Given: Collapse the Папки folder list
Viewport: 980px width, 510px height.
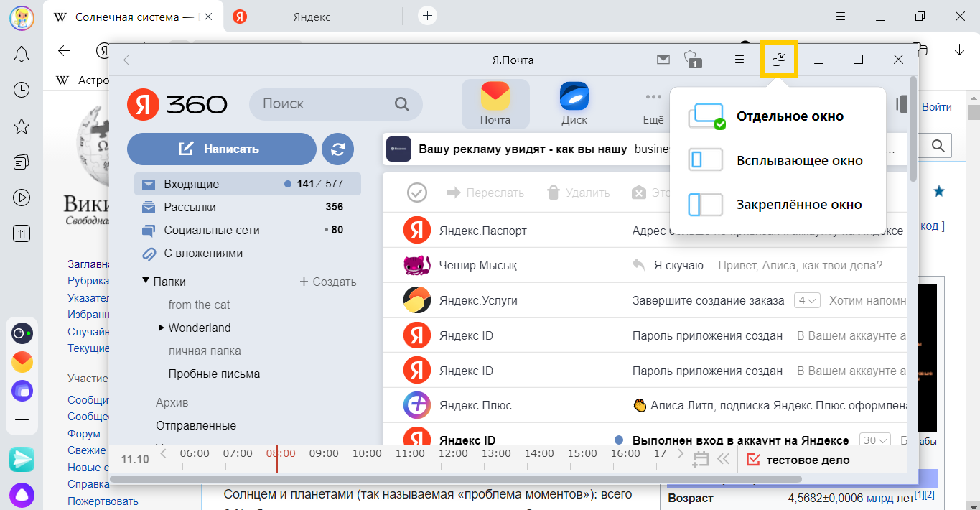Looking at the screenshot, I should click(x=146, y=282).
